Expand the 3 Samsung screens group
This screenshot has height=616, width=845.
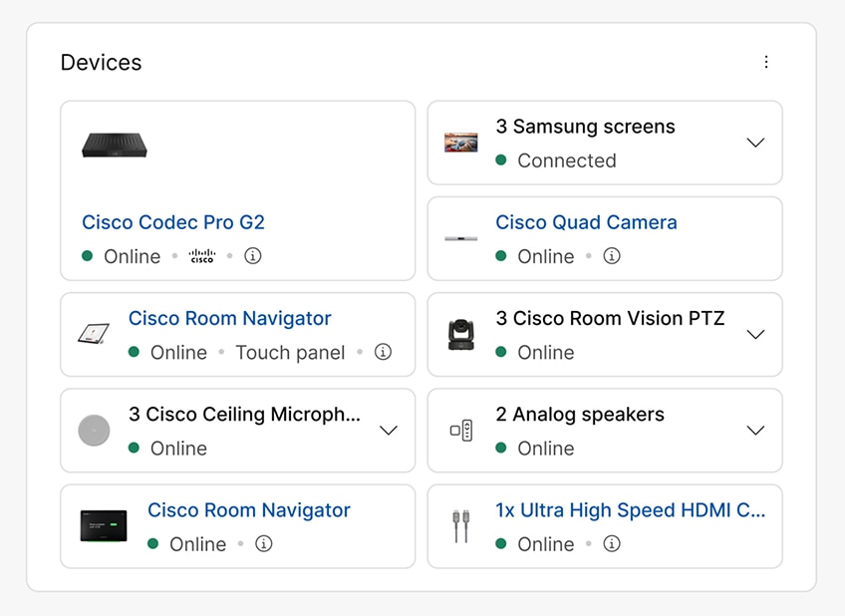[x=755, y=143]
